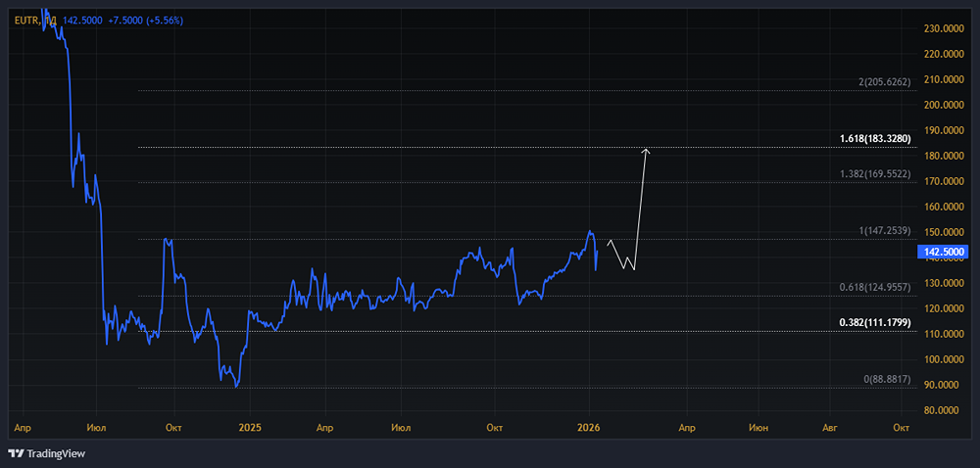Click the Июл label after the first Апр
This screenshot has width=980, height=468.
point(97,428)
